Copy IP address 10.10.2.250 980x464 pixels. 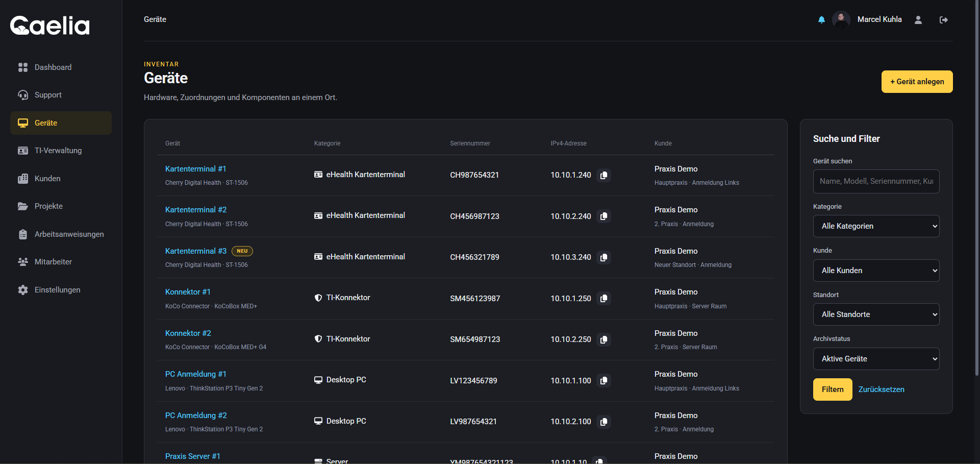(x=604, y=339)
